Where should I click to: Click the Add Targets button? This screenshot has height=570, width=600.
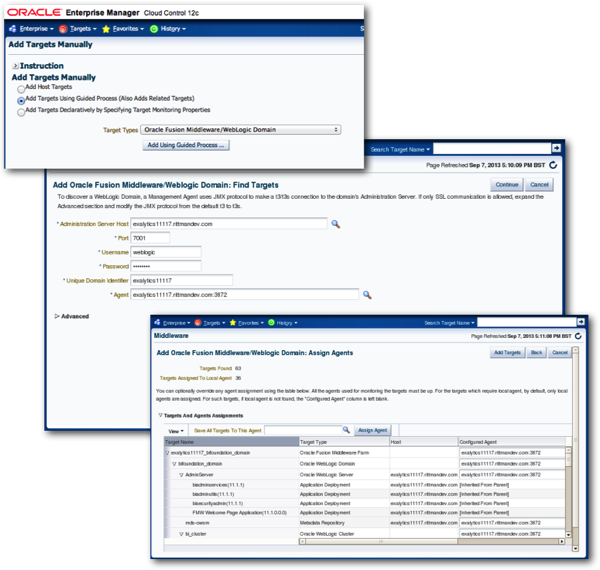(507, 353)
